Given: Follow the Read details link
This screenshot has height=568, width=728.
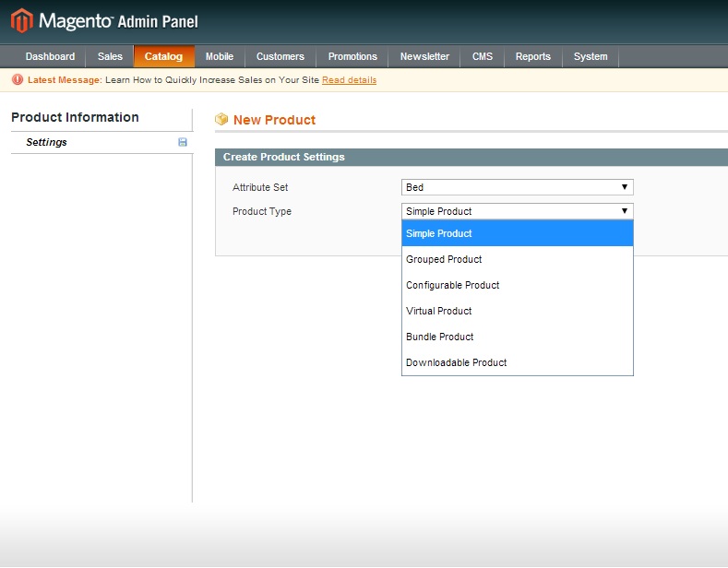Looking at the screenshot, I should point(349,80).
